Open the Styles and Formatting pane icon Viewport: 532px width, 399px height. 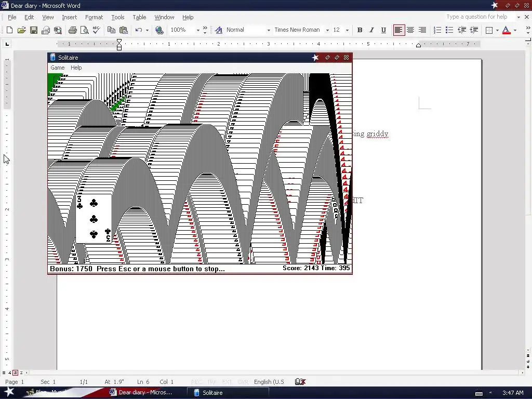(219, 30)
